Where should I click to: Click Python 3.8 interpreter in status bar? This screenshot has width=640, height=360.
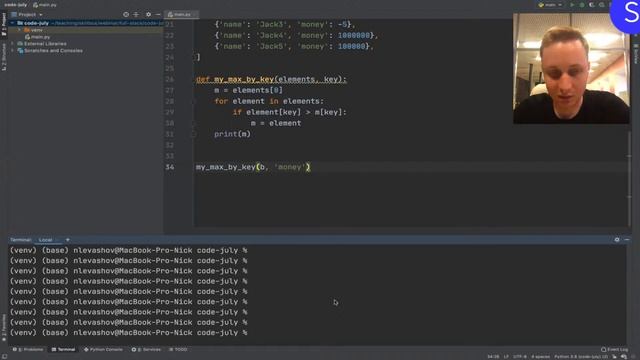click(581, 357)
